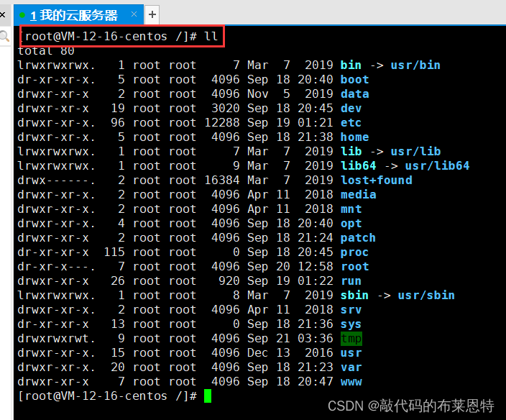Click the 'sys' directory name
The image size is (506, 420).
351,324
